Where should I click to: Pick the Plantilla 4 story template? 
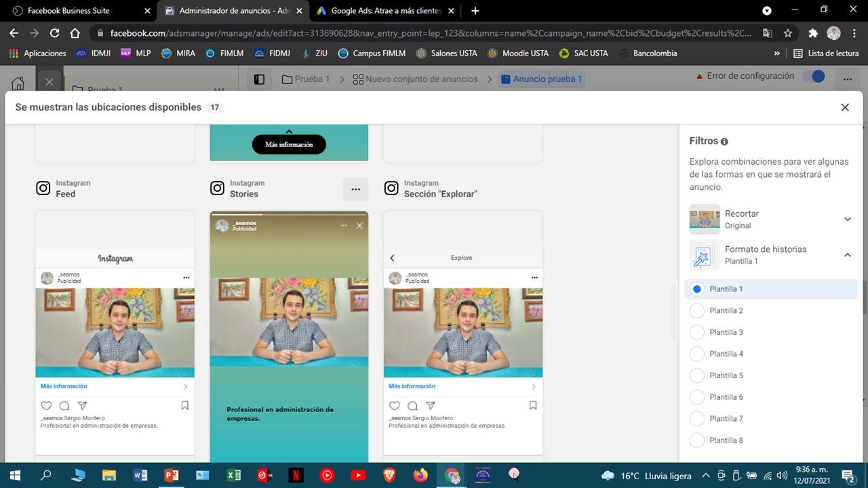pyautogui.click(x=696, y=354)
